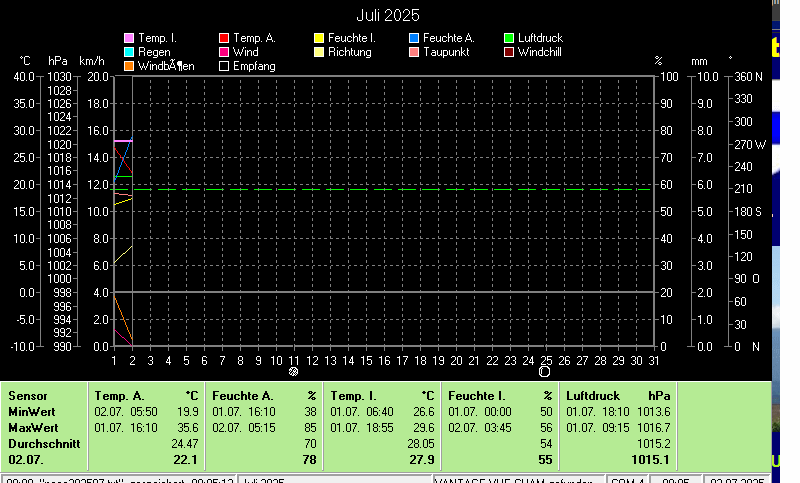Toggle the Richtung pale yellow legend box
The image size is (800, 483).
point(319,52)
